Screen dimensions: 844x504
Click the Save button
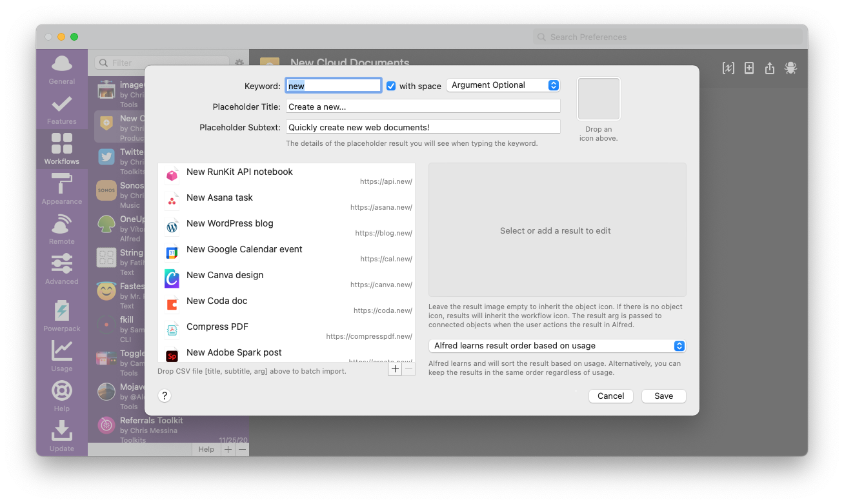(663, 396)
